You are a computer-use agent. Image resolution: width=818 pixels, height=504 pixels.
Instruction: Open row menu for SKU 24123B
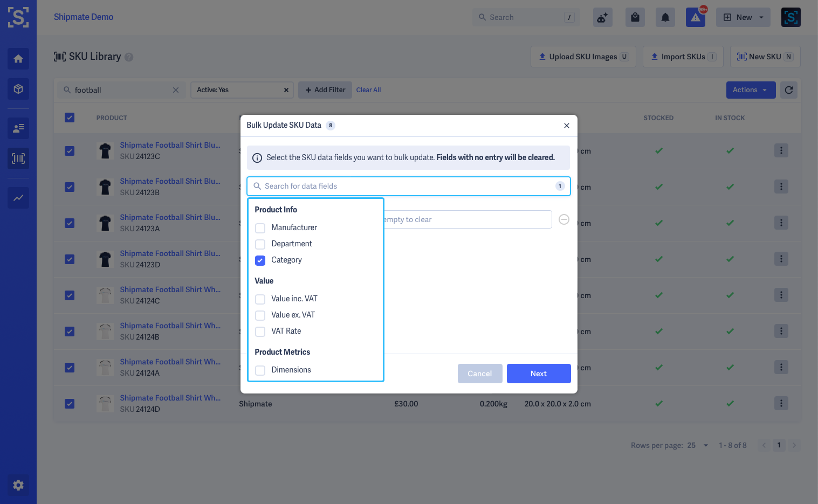coord(781,187)
